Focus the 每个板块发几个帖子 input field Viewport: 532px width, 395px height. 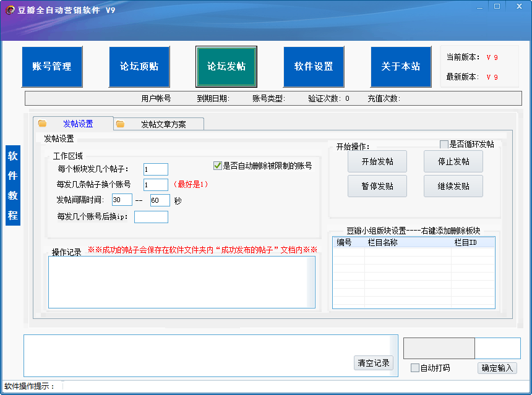tap(155, 169)
